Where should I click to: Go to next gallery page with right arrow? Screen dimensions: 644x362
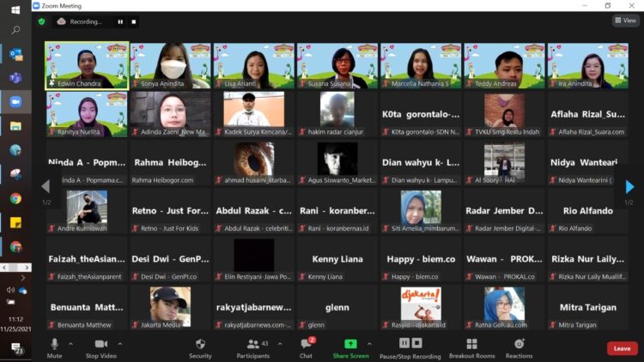click(629, 187)
